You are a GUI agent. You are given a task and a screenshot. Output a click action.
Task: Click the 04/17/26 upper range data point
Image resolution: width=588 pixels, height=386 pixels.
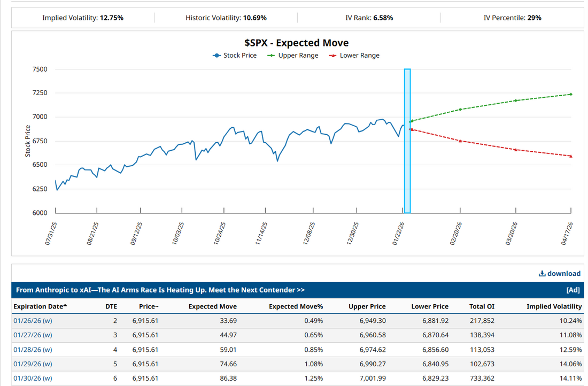[571, 95]
